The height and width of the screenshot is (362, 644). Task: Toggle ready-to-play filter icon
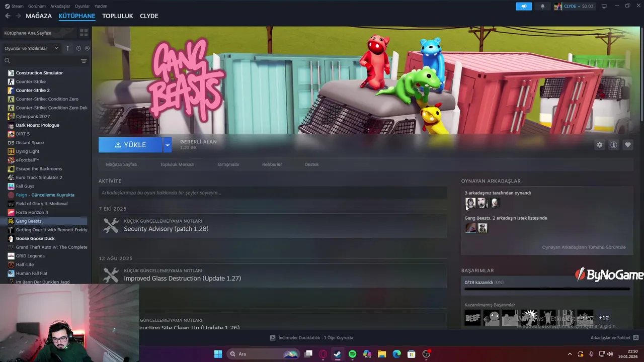[x=87, y=48]
